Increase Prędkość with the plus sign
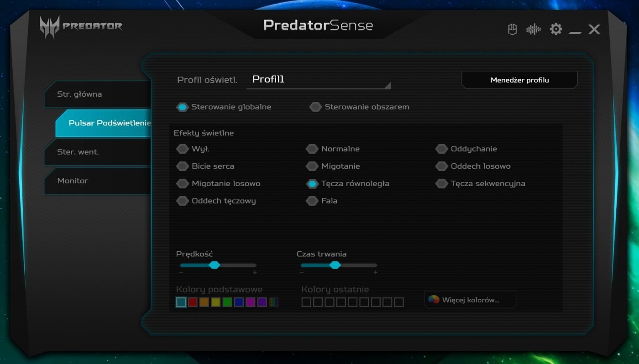Viewport: 639px width, 364px height. point(255,272)
